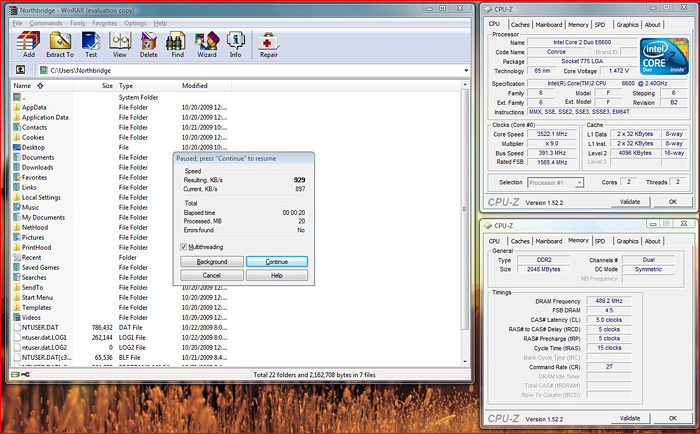Screen dimensions: 700x434
Task: Switch to Caches tab in top CPU-Z
Action: (x=520, y=25)
